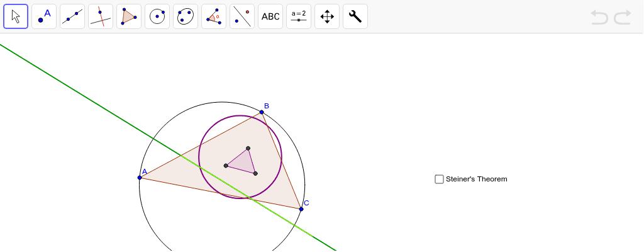Choose the a=2 Slider tool
Image resolution: width=644 pixels, height=252 pixels.
click(x=299, y=16)
